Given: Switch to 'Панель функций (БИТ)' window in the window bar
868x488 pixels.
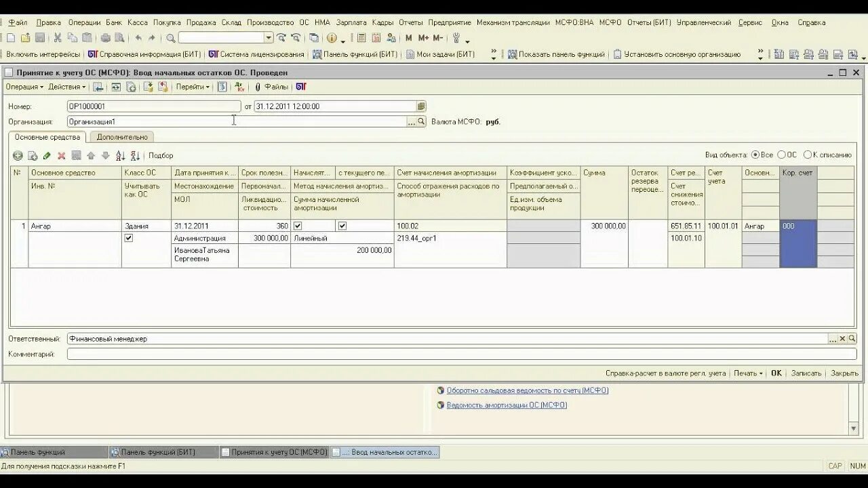Looking at the screenshot, I should point(164,452).
